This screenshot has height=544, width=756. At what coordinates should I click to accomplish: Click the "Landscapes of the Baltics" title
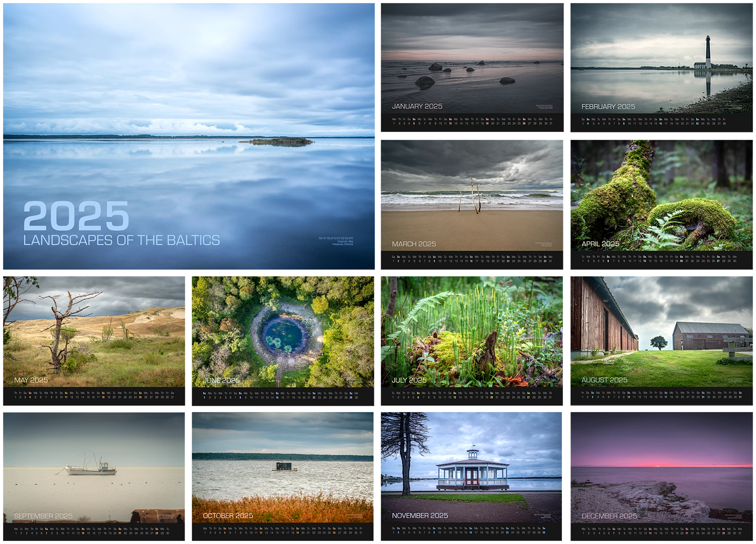[121, 240]
